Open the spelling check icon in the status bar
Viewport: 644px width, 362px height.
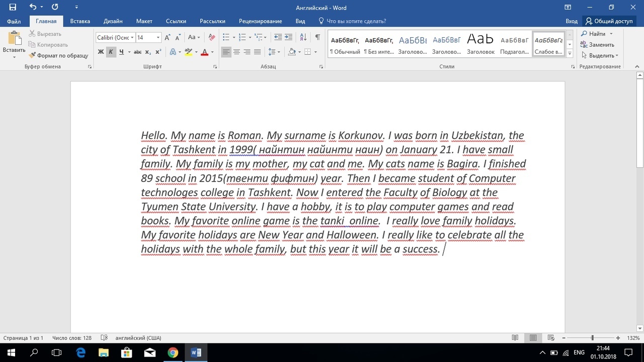pyautogui.click(x=104, y=338)
